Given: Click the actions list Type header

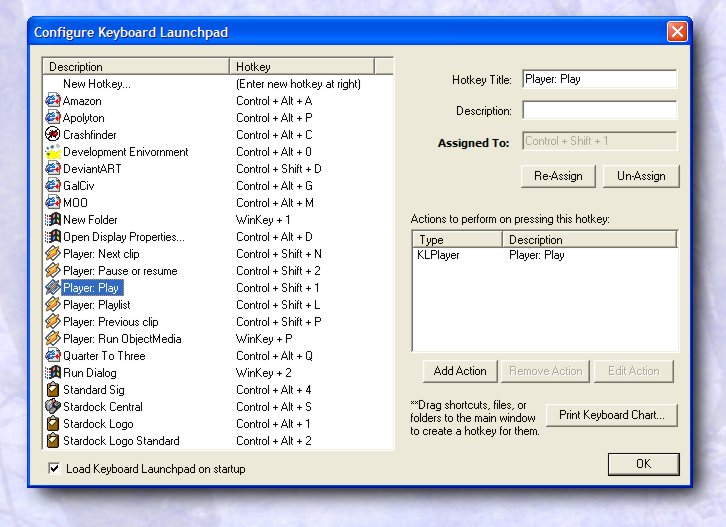Looking at the screenshot, I should pos(457,239).
